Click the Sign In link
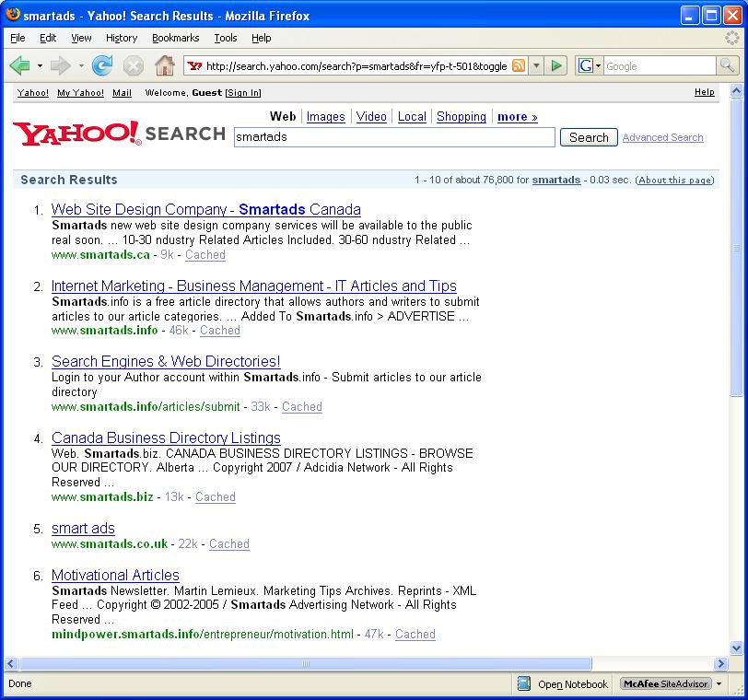This screenshot has height=700, width=748. pyautogui.click(x=243, y=92)
